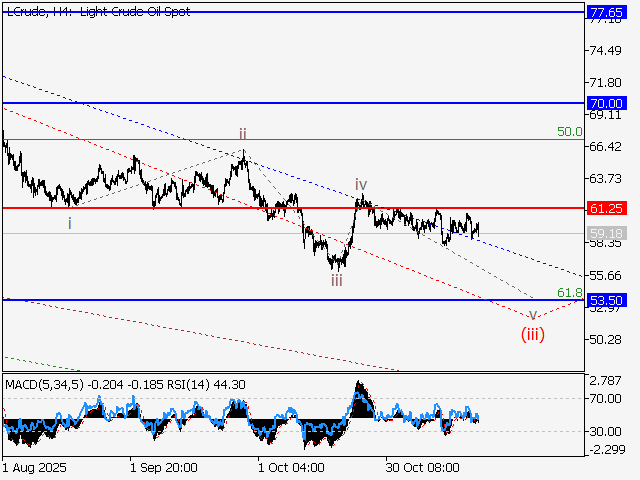Click the 74.49 price axis value

coord(606,50)
